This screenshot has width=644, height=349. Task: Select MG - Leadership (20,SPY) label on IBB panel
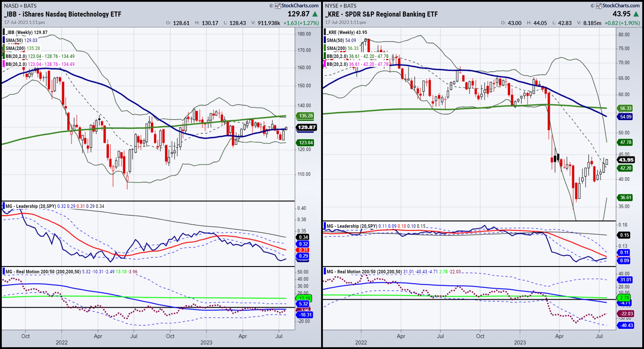tap(31, 206)
